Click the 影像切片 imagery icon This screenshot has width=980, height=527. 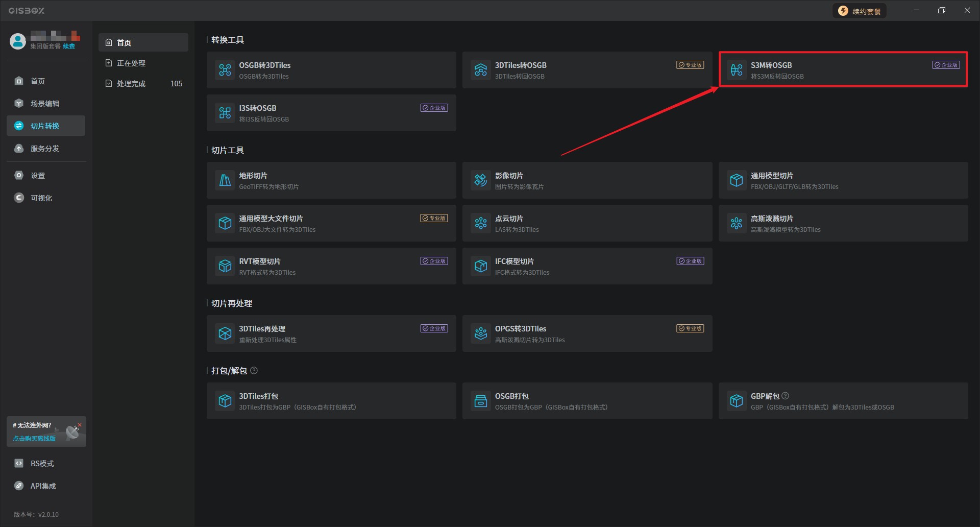[481, 180]
